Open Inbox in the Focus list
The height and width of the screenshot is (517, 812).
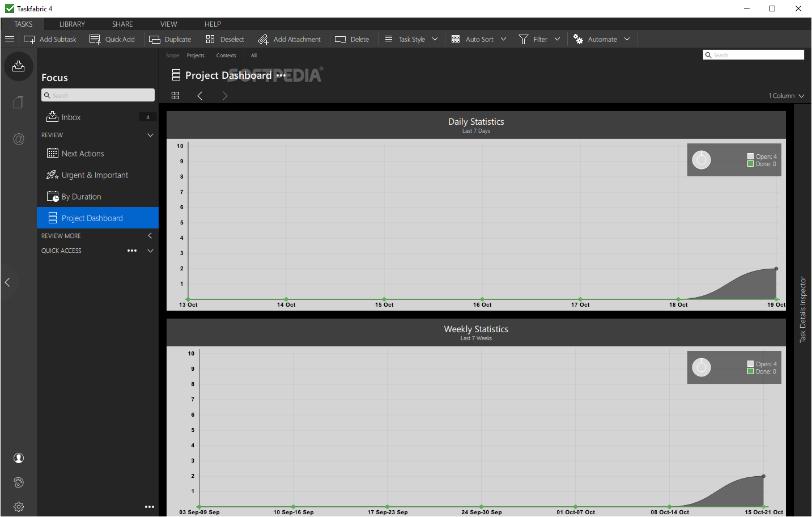click(x=97, y=117)
